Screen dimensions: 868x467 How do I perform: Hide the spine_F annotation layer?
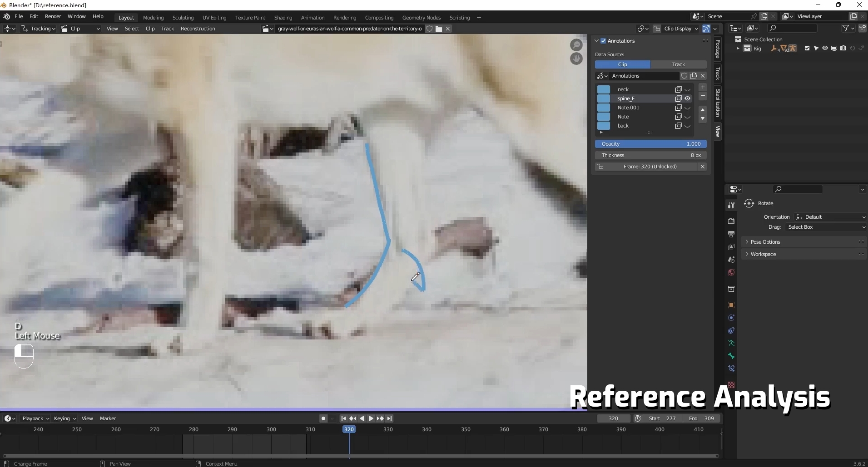point(688,98)
